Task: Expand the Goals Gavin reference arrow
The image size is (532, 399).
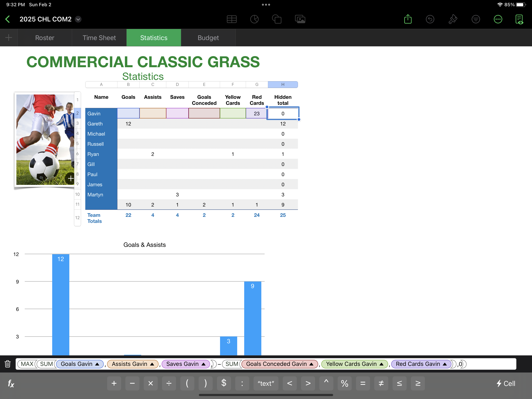Action: [x=97, y=364]
